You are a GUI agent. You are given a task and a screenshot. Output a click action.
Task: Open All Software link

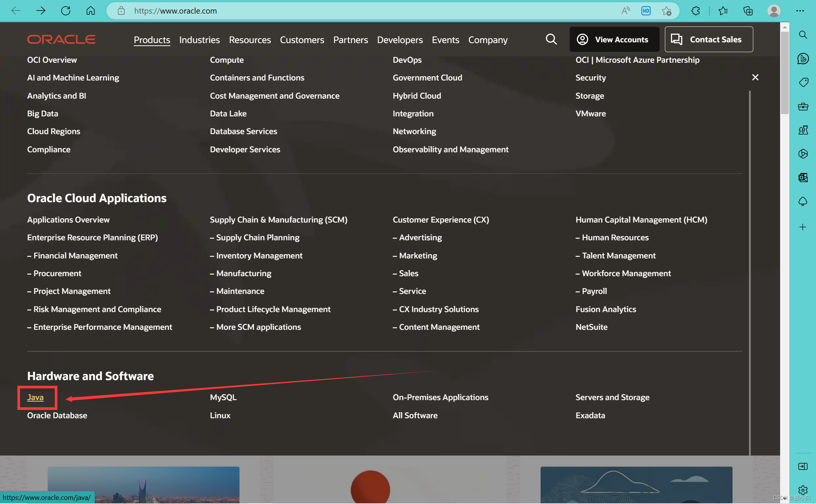coord(415,415)
